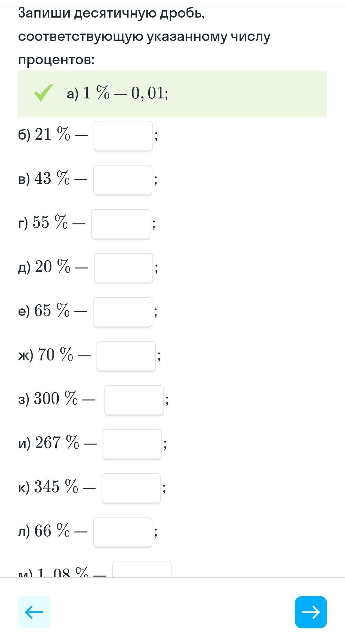The height and width of the screenshot is (644, 345).
Task: Select the answer field for 55 %
Action: pyautogui.click(x=121, y=224)
